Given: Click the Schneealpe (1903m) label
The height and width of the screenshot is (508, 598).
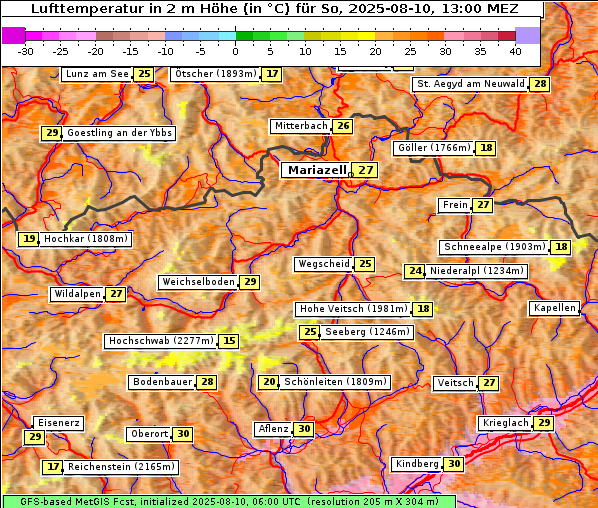Looking at the screenshot, I should 495,247.
